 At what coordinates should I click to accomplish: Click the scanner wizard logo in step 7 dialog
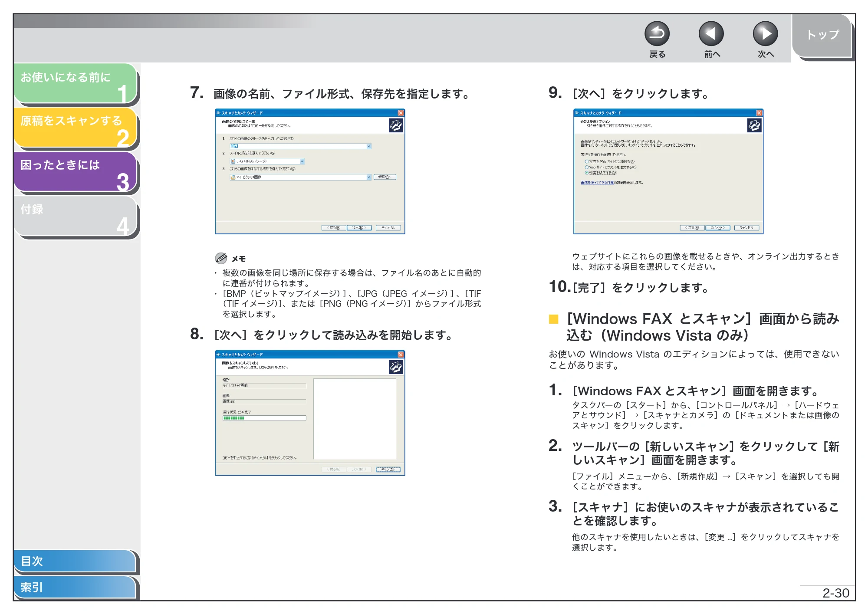point(395,125)
